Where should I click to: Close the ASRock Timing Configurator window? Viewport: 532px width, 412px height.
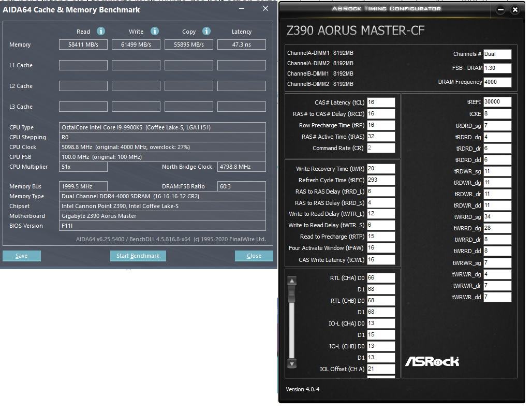click(515, 10)
